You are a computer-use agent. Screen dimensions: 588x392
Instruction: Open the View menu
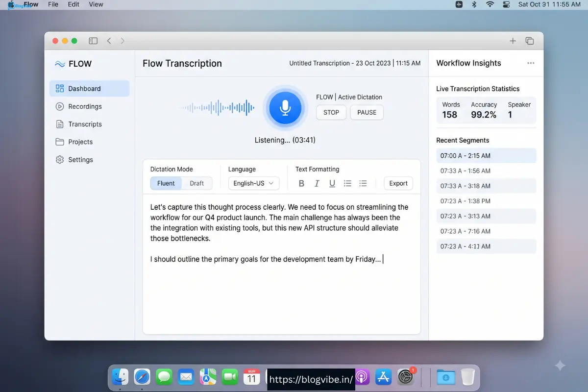pos(96,4)
